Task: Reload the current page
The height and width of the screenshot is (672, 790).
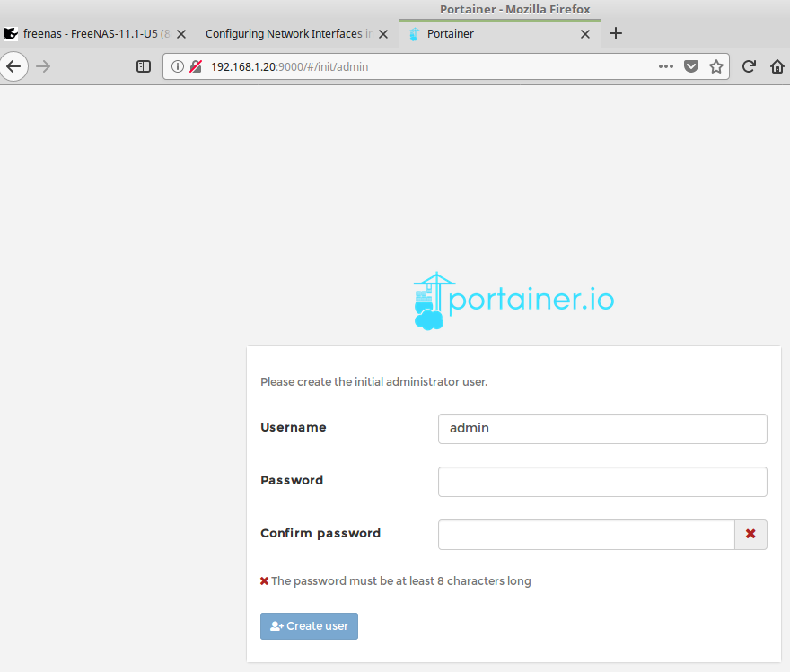Action: click(749, 66)
